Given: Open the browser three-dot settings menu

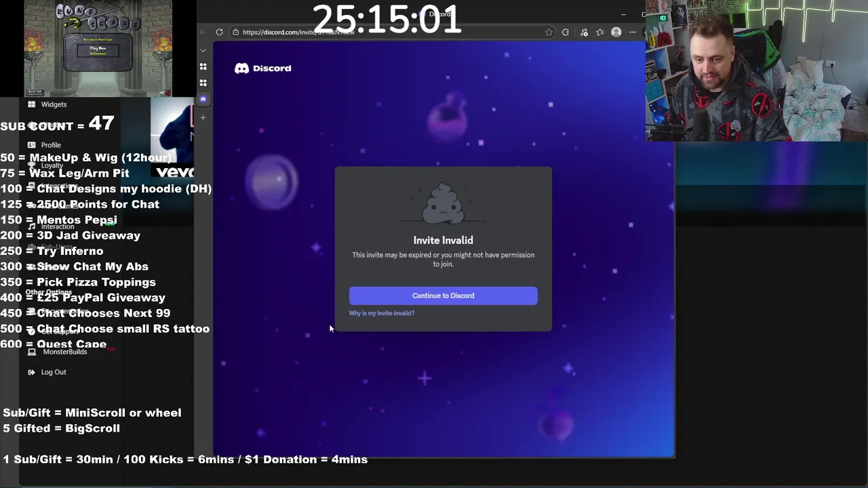Looking at the screenshot, I should (633, 32).
